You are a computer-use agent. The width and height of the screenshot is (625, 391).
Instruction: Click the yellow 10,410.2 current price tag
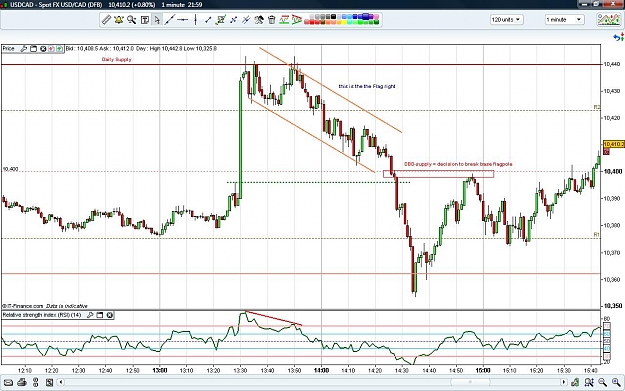pos(614,144)
